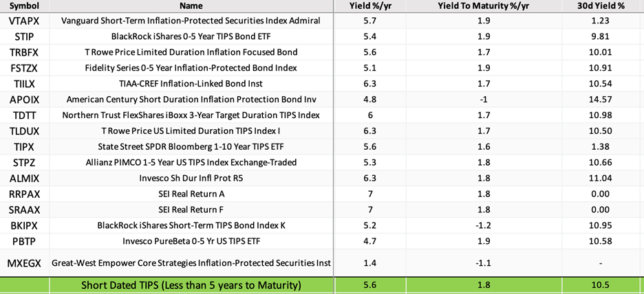
Task: Click the Name column header
Action: pyautogui.click(x=191, y=6)
